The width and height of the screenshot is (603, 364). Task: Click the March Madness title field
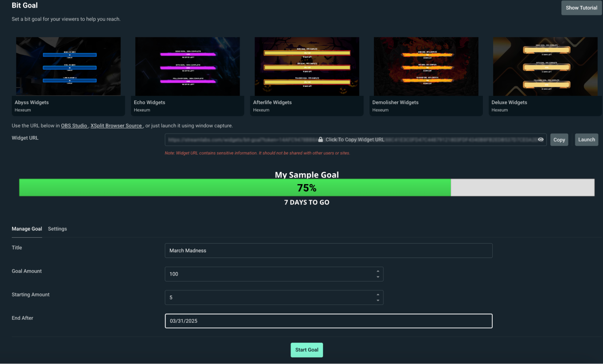[x=328, y=250]
